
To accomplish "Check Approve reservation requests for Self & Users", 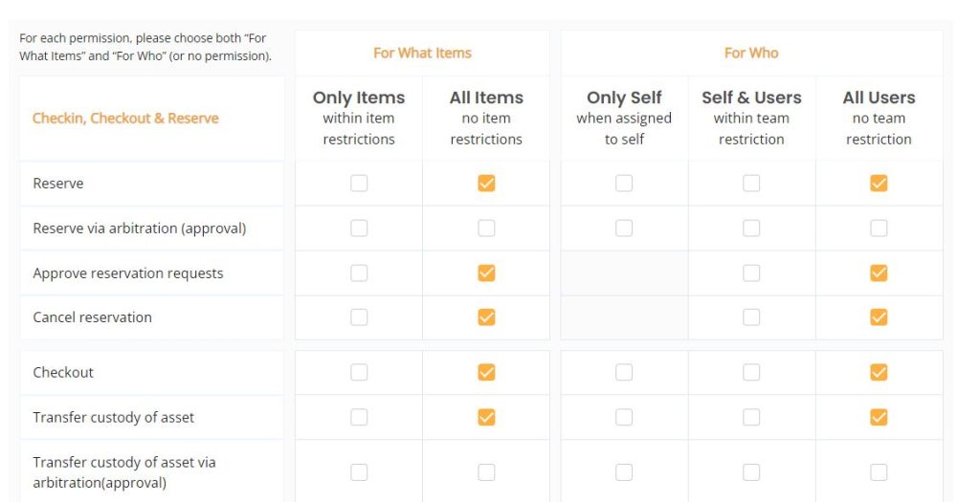I will point(751,273).
